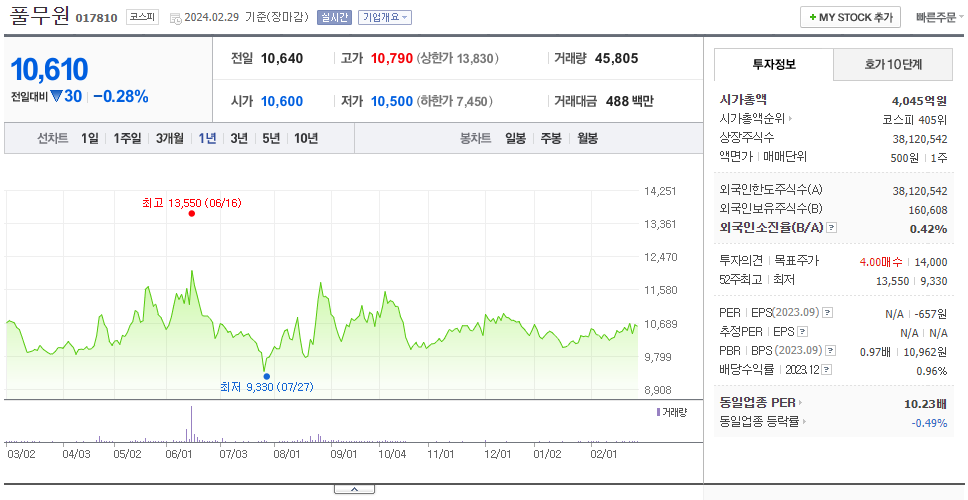Click help icon next to PER EPS(2023.09)
The width and height of the screenshot is (968, 500).
pos(828,313)
